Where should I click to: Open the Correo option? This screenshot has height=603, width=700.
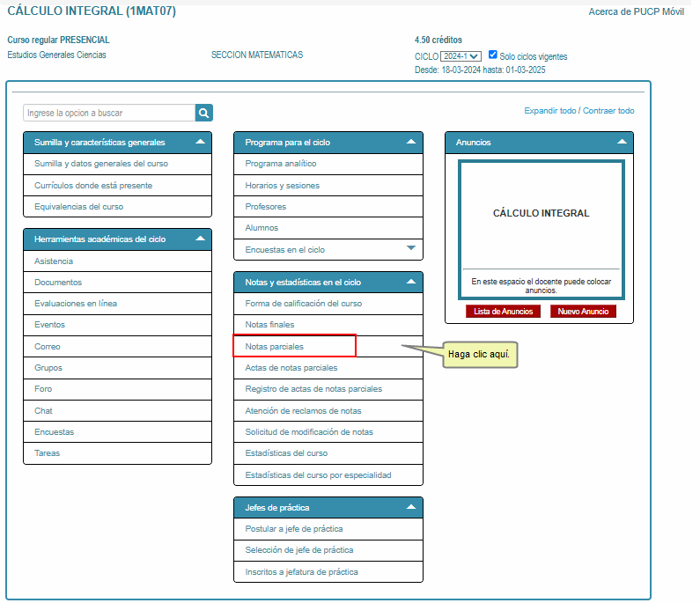pyautogui.click(x=117, y=346)
